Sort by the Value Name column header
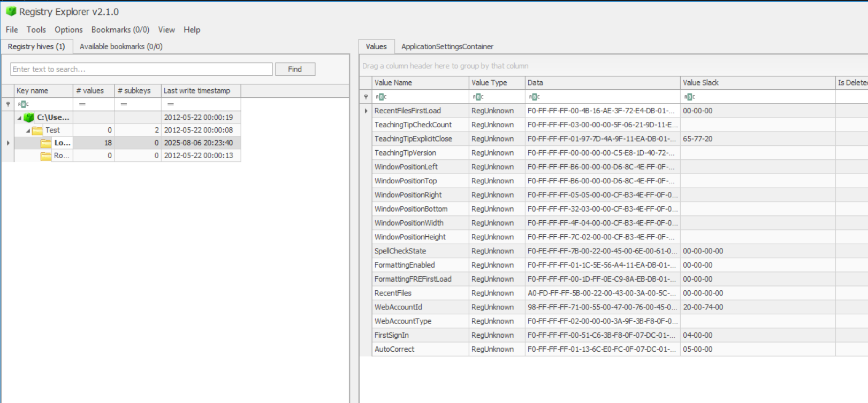 click(x=420, y=83)
